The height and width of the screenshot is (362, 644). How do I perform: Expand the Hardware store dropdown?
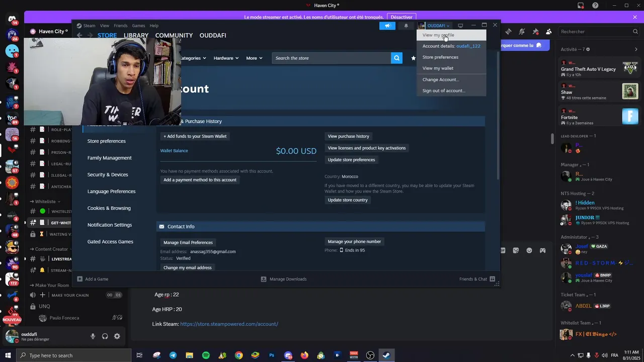pyautogui.click(x=226, y=58)
